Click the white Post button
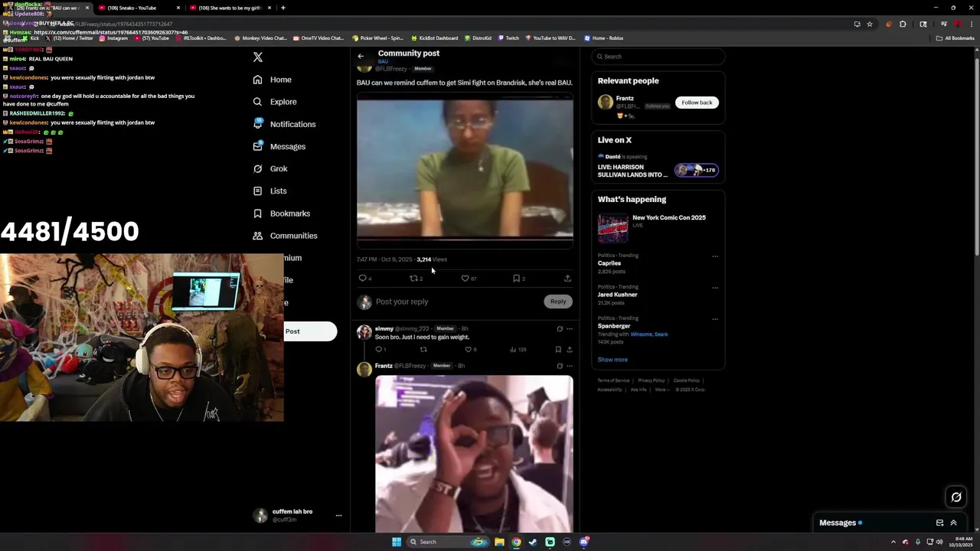980x551 pixels. (x=310, y=331)
